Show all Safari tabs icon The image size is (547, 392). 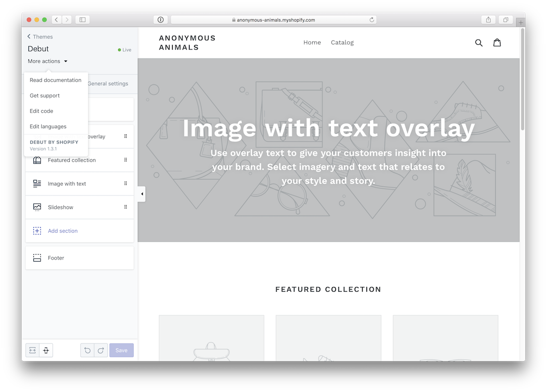(505, 20)
